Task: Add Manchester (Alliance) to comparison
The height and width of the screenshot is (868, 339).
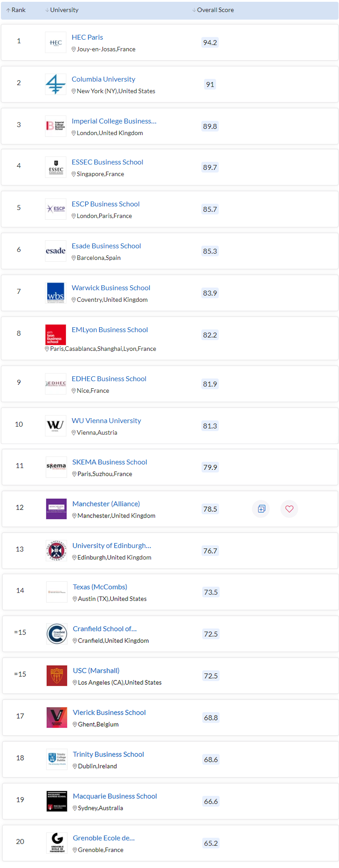Action: coord(261,509)
